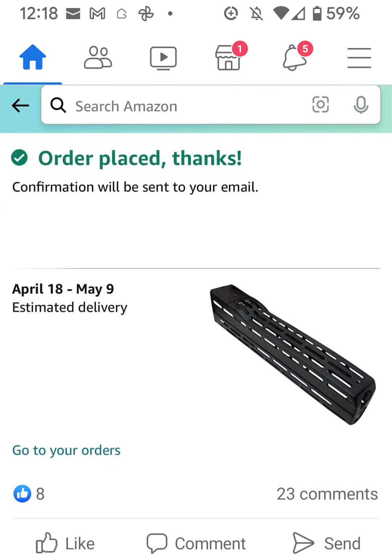The image size is (392, 560).
Task: Tap the product image thumbnail
Action: tap(293, 354)
